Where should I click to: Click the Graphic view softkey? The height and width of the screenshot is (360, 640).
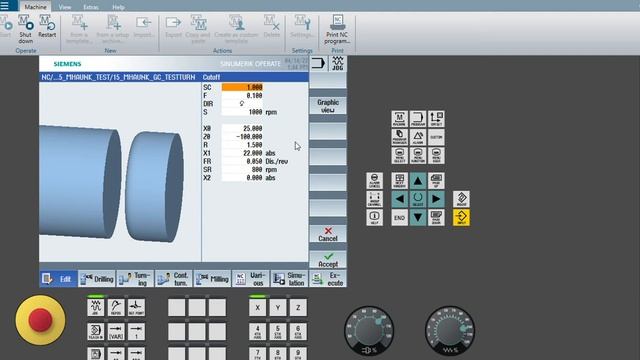pyautogui.click(x=328, y=106)
